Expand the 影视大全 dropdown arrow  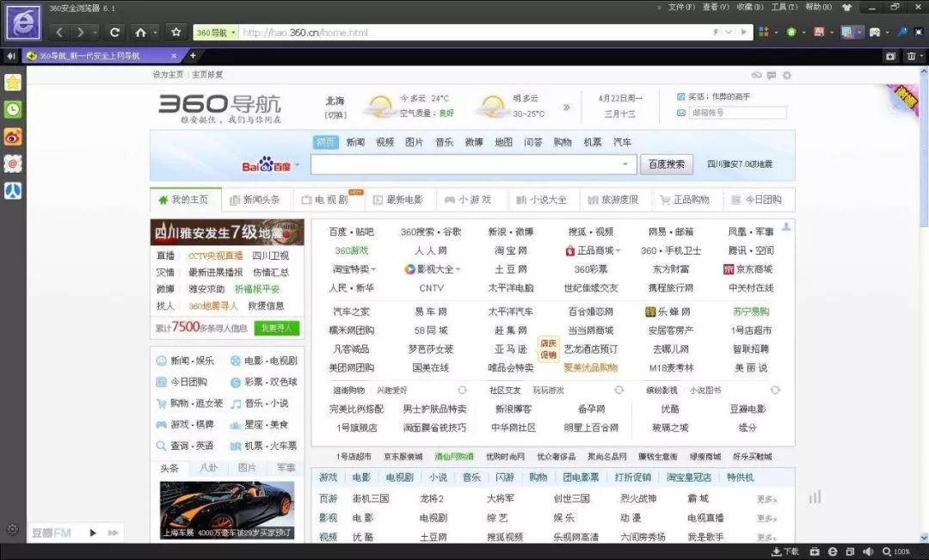click(458, 269)
